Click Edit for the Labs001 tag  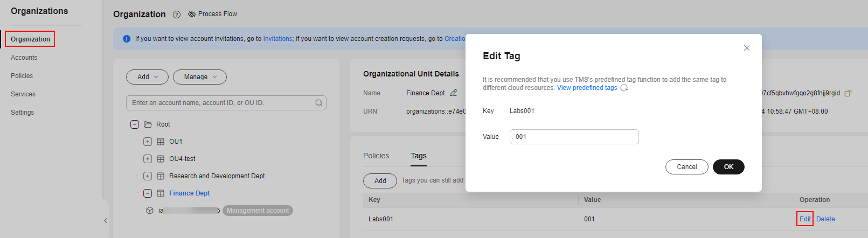click(805, 219)
